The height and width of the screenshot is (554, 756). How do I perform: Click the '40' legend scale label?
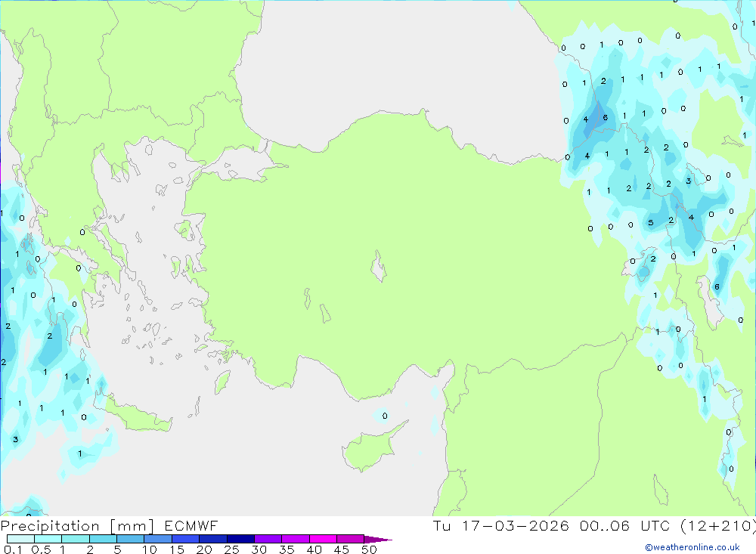314,549
